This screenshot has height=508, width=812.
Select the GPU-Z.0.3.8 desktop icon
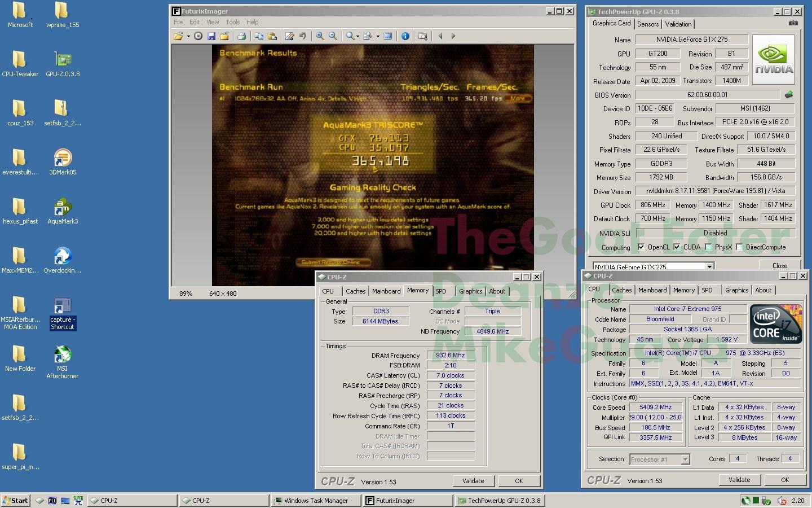[63, 64]
